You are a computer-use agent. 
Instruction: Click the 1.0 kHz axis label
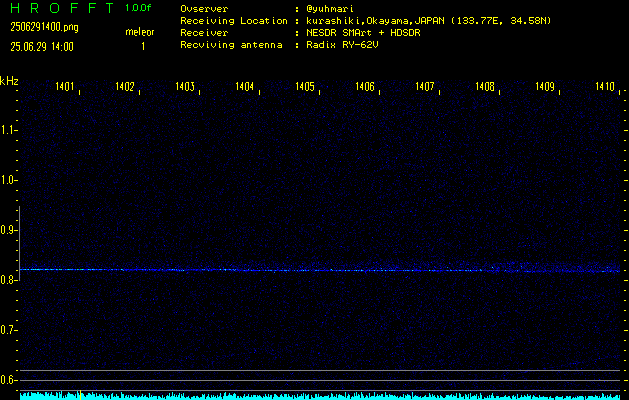8,180
